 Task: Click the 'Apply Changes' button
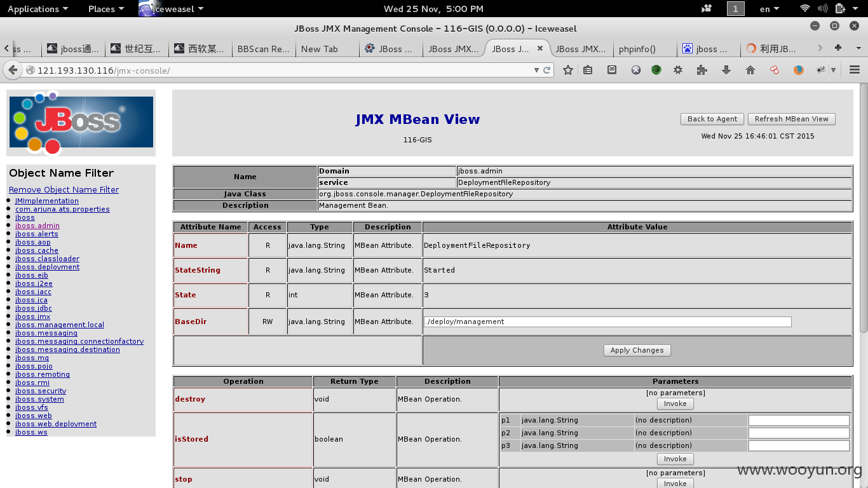click(x=637, y=350)
